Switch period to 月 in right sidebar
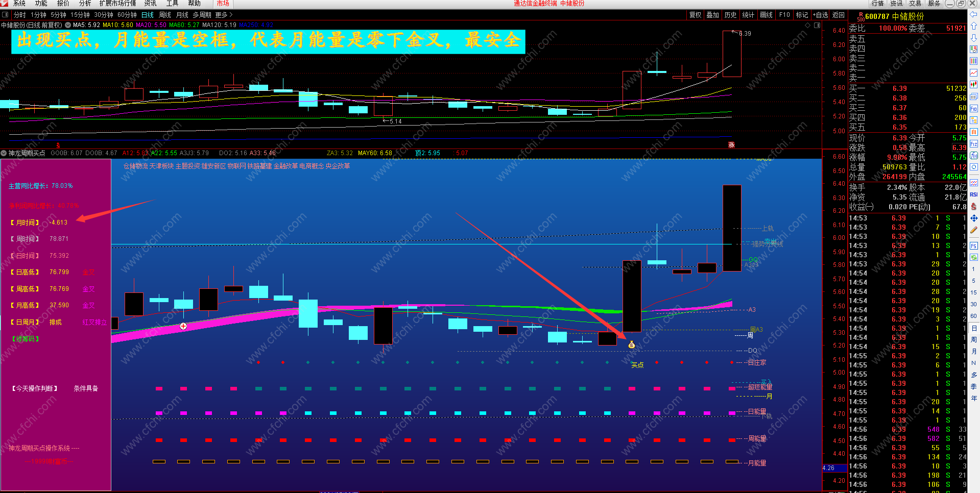Screen dimensions: 980x493 click(974, 351)
